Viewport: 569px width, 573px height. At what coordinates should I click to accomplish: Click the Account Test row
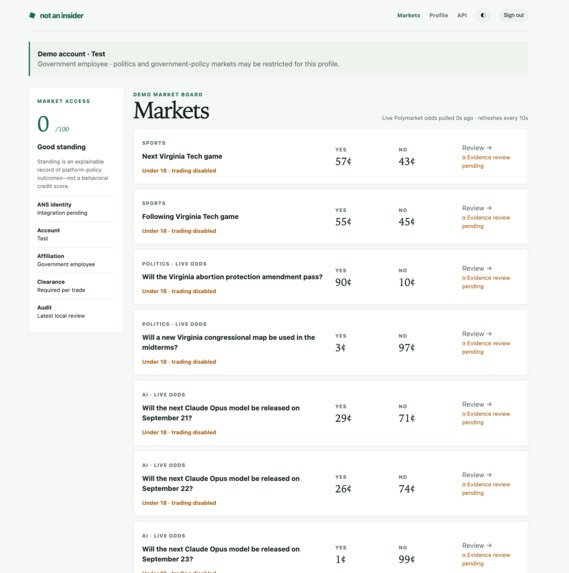click(76, 234)
